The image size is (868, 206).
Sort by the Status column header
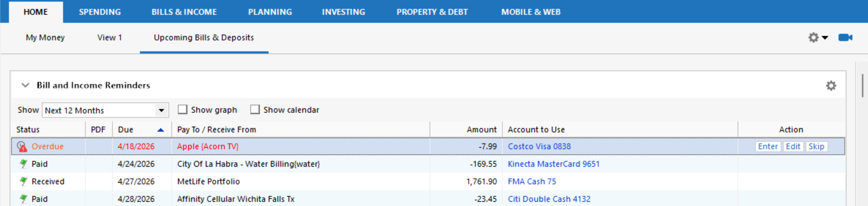(28, 130)
